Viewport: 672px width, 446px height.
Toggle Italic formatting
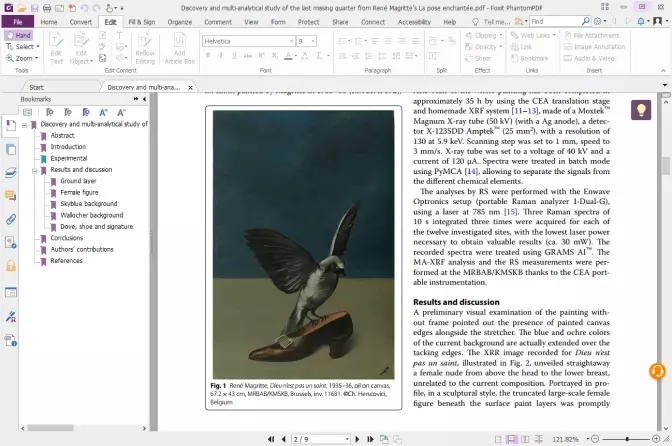tap(221, 56)
